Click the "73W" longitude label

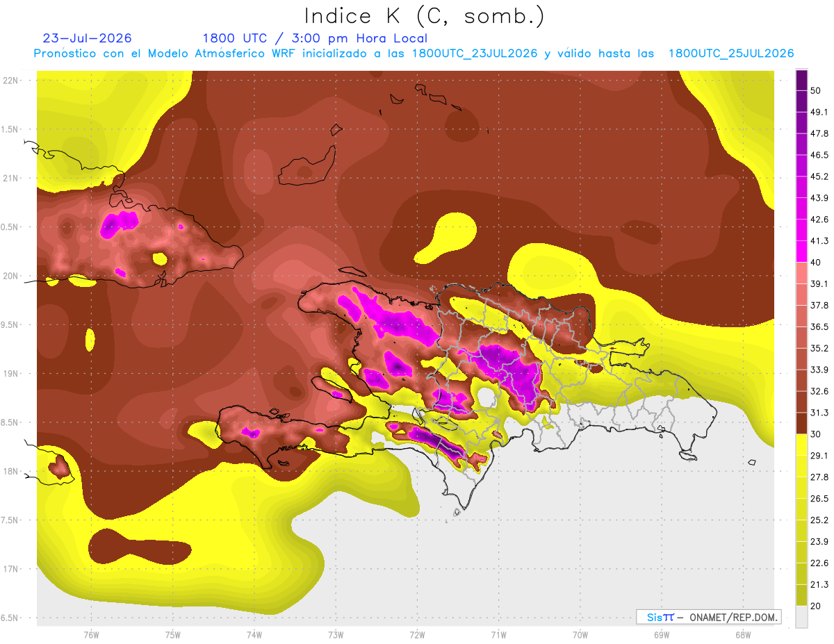(336, 635)
